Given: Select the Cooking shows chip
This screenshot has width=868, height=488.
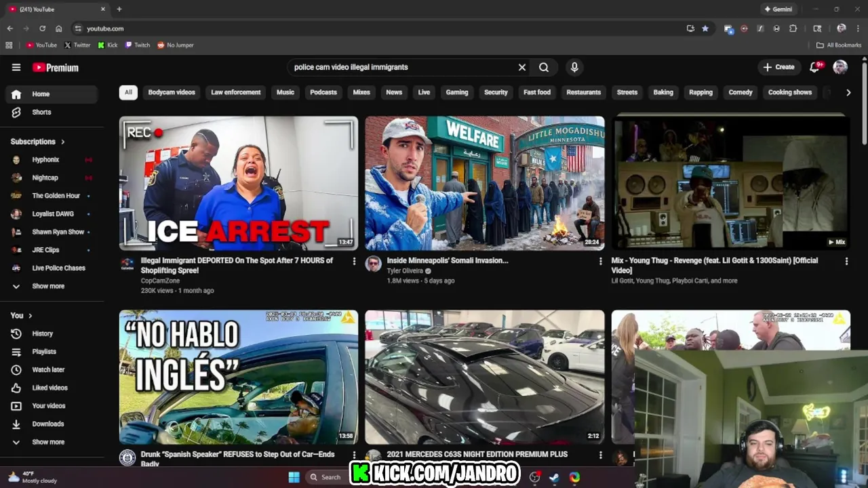Looking at the screenshot, I should pos(790,92).
